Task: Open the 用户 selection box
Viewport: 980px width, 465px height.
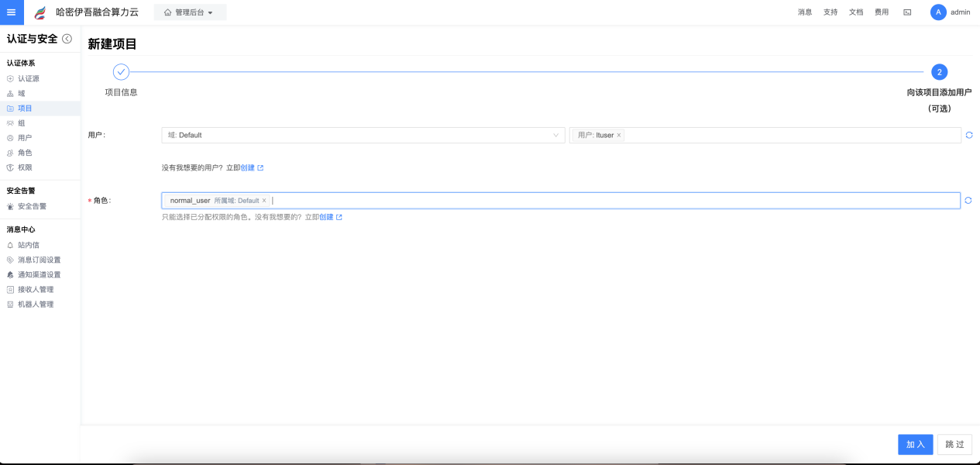Action: pyautogui.click(x=790, y=135)
